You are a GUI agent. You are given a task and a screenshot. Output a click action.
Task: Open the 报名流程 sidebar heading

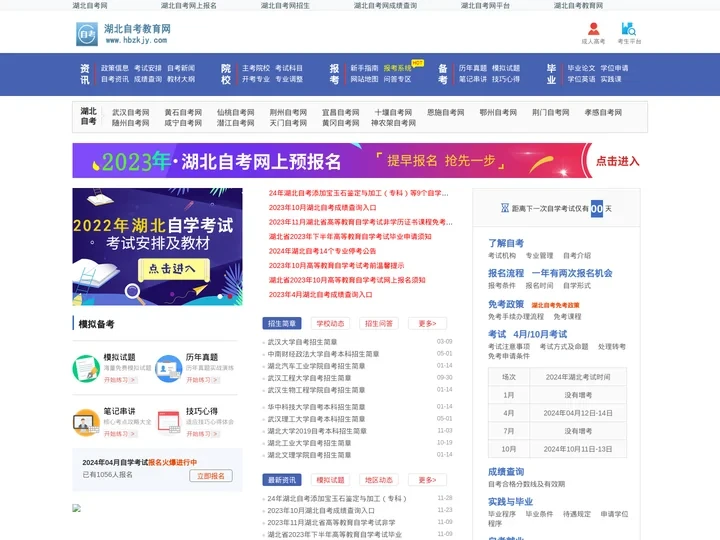pyautogui.click(x=506, y=273)
